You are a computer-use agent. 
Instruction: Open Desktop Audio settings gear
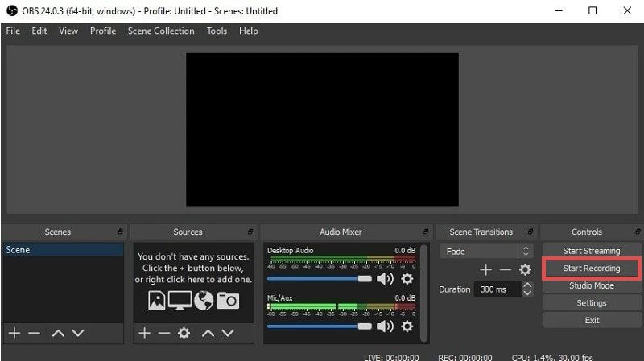point(407,278)
